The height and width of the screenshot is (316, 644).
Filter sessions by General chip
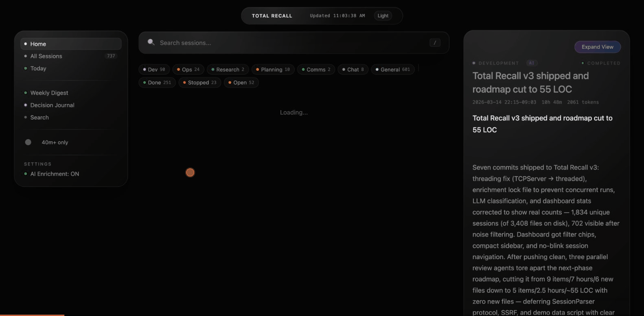pyautogui.click(x=393, y=70)
